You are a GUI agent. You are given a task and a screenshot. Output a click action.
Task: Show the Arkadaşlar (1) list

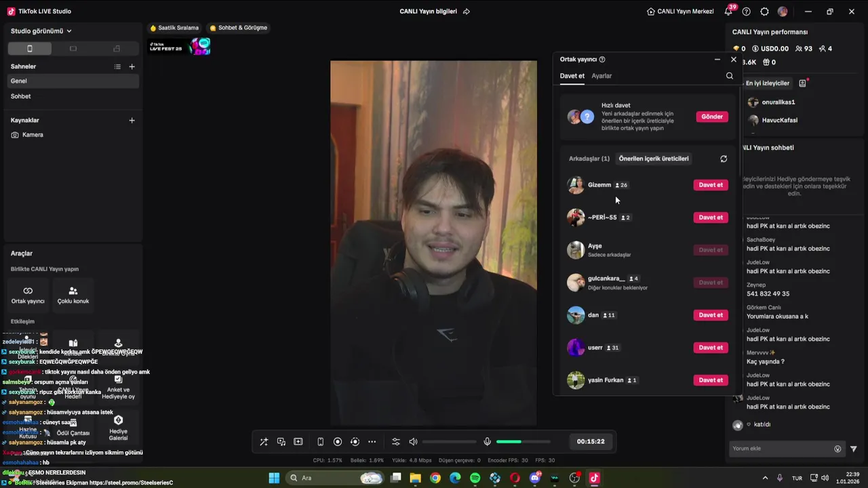coord(589,159)
